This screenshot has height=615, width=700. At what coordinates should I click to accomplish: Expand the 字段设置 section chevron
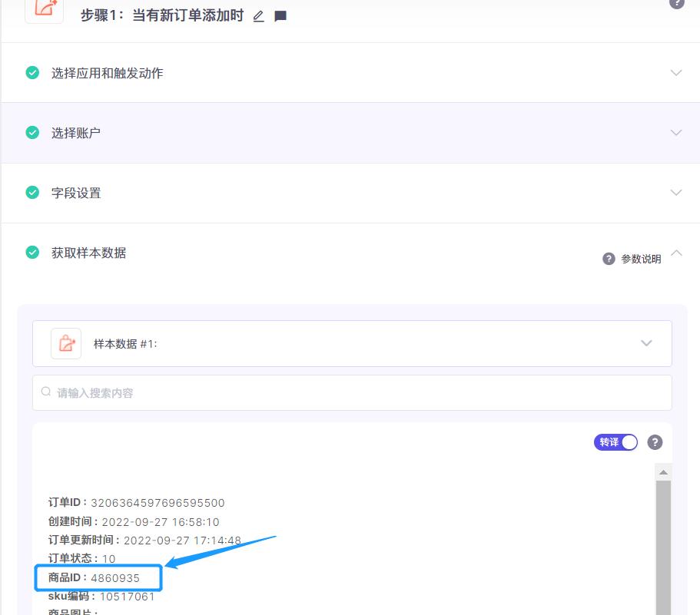click(676, 193)
